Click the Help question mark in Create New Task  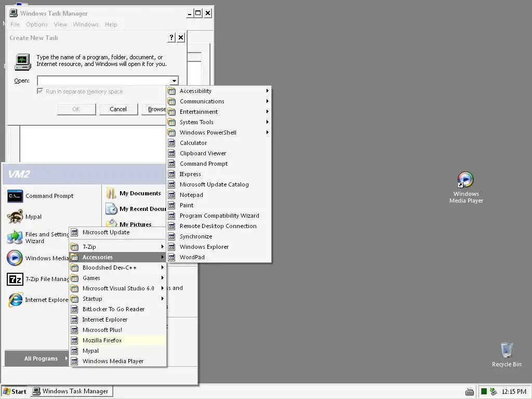pyautogui.click(x=171, y=37)
